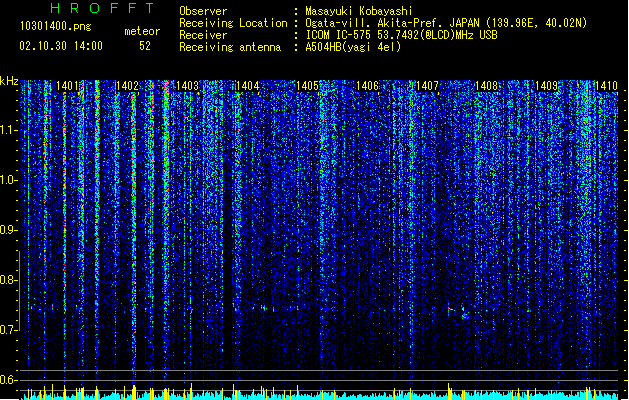Click the kHz axis label
This screenshot has height=400, width=629.
coord(9,81)
